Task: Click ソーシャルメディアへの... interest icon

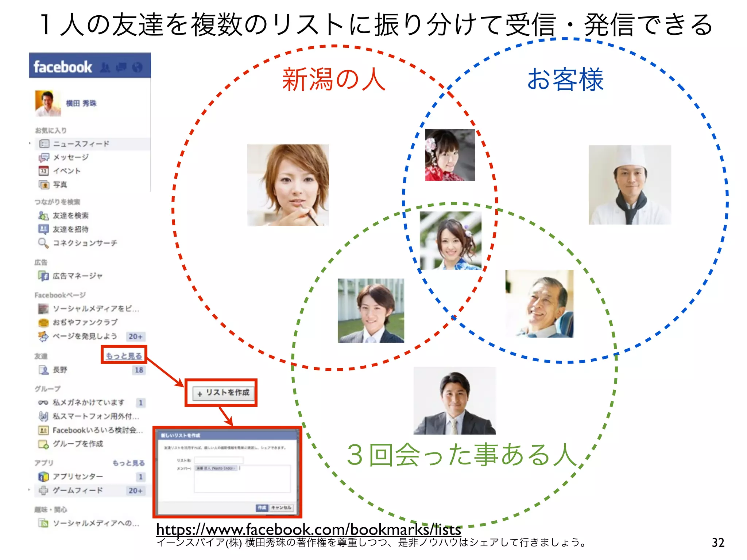Action: [x=43, y=524]
